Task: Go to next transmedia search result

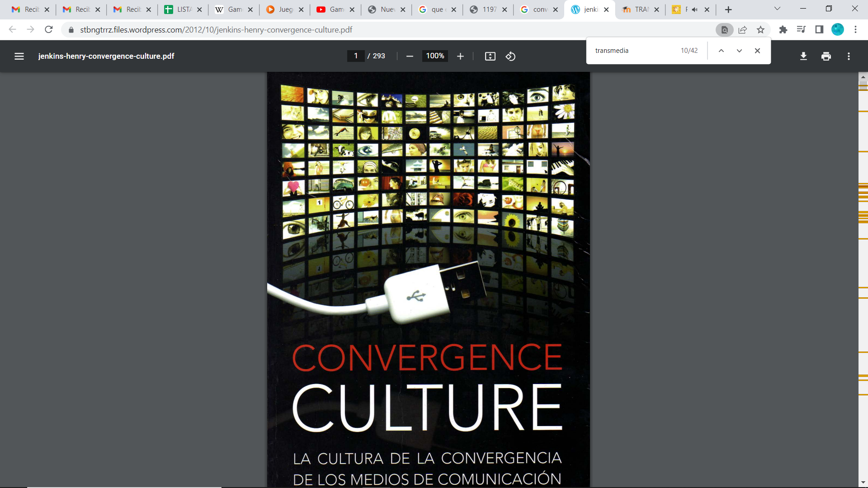Action: (739, 51)
